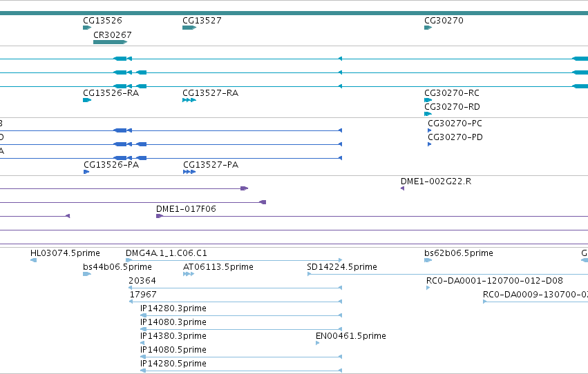Click the bs62b06.5prime arrow glyph
Screen dimensions: 588x374
428,260
